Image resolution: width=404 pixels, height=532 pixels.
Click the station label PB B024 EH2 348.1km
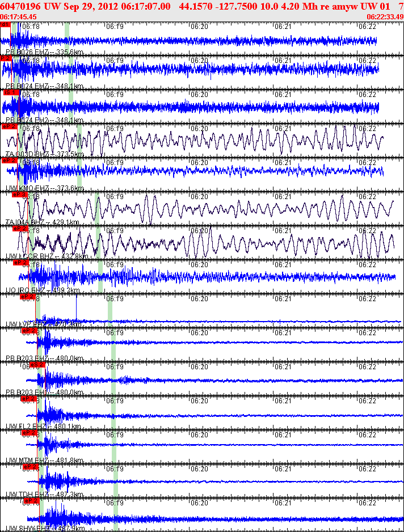click(44, 120)
